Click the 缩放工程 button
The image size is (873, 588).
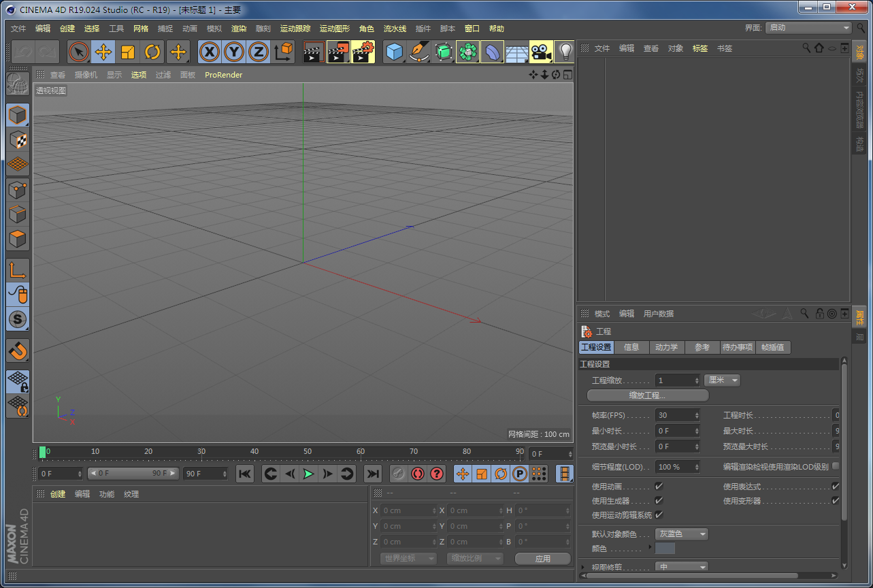pos(647,395)
